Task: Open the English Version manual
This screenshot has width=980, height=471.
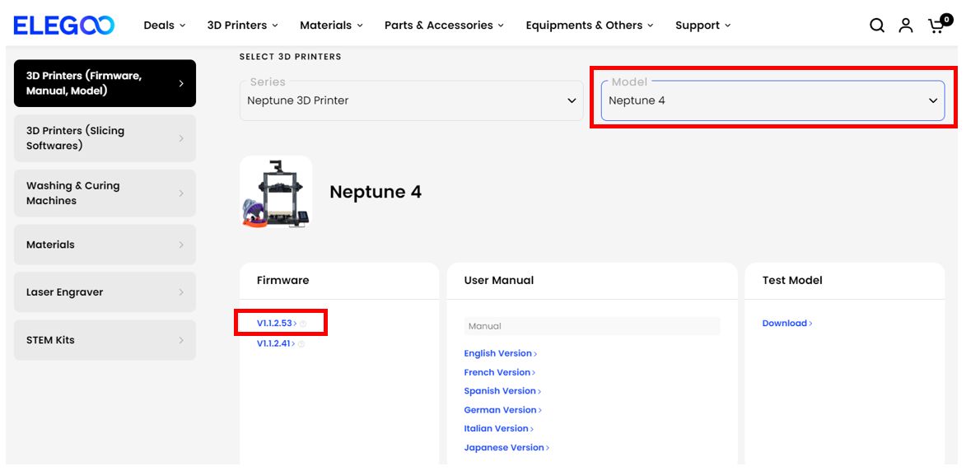Action: point(499,353)
